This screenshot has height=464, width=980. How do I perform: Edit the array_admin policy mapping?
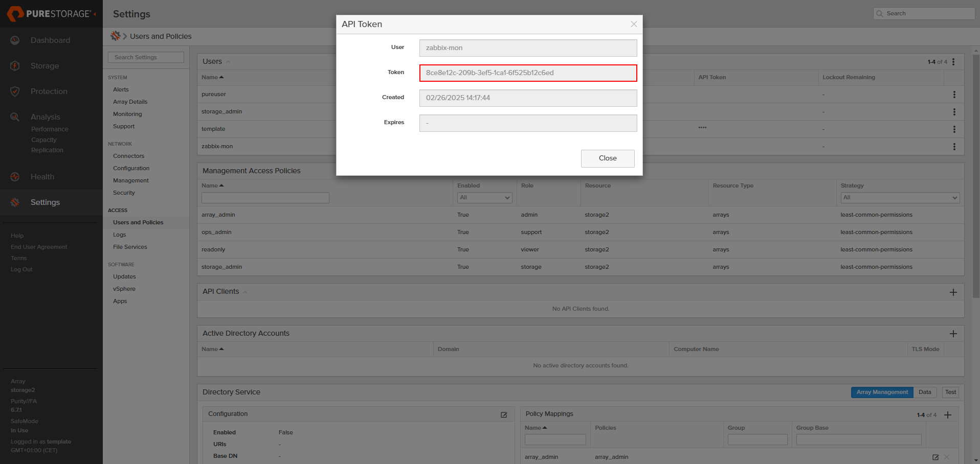[936, 457]
